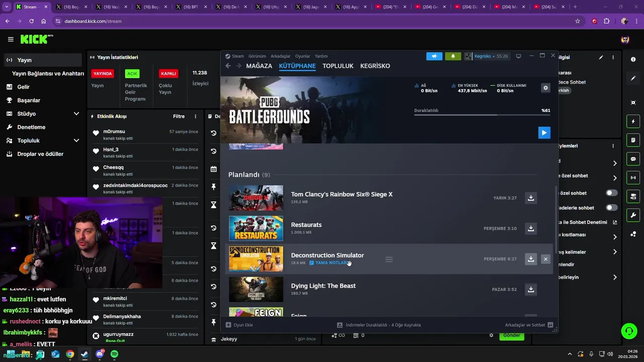
Task: Open Steam from the Windows taskbar
Action: [x=85, y=354]
